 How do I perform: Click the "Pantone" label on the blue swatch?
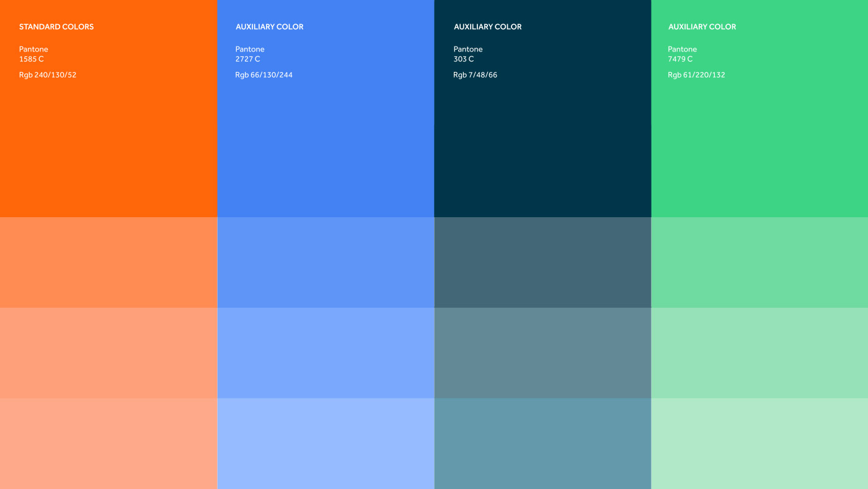[250, 49]
